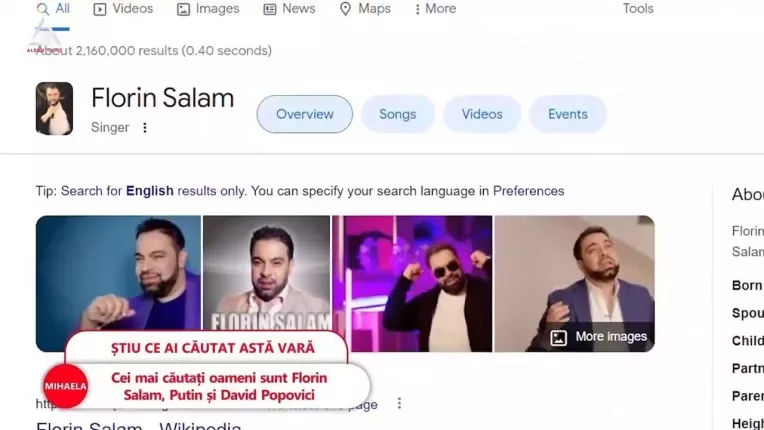Click the three-dot menu next to Singer
The image size is (764, 430).
(145, 128)
